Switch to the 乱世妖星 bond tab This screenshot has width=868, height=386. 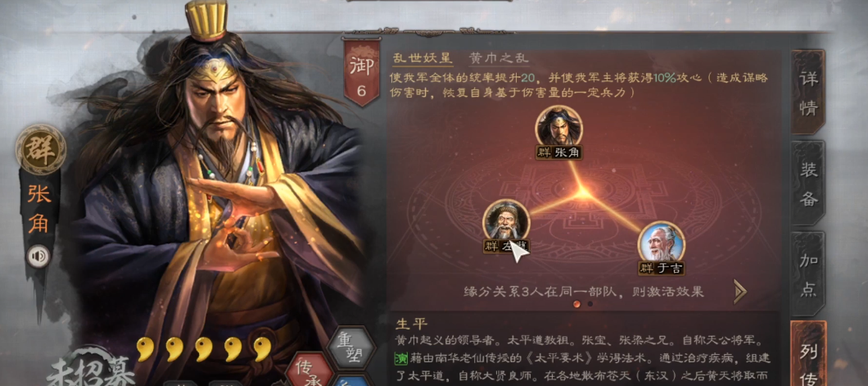pos(423,57)
